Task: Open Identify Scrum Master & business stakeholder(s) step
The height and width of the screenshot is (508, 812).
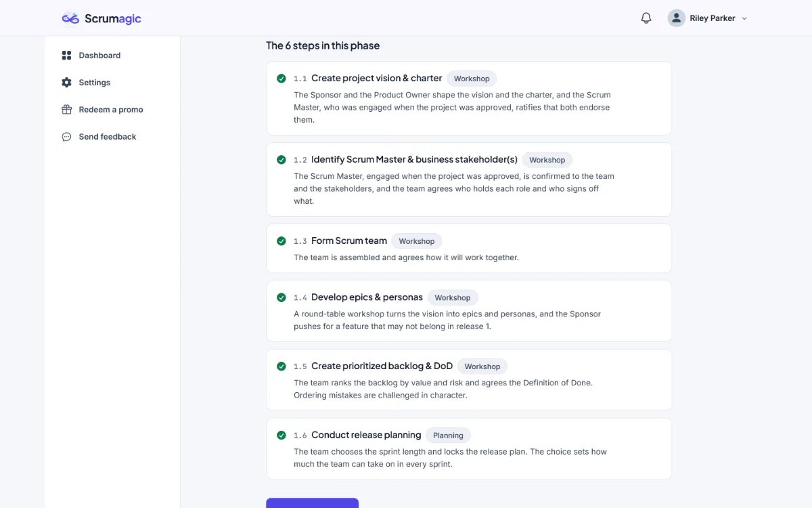Action: coord(414,159)
